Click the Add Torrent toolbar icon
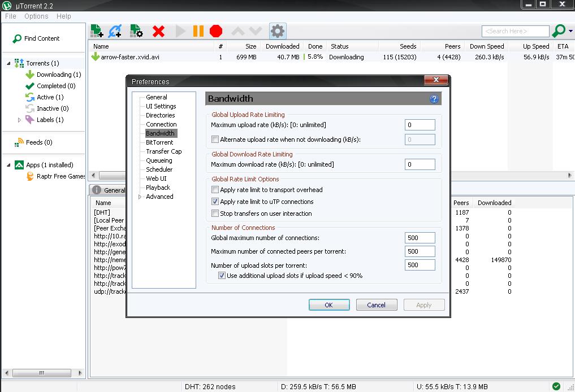The height and width of the screenshot is (392, 575). tap(97, 31)
